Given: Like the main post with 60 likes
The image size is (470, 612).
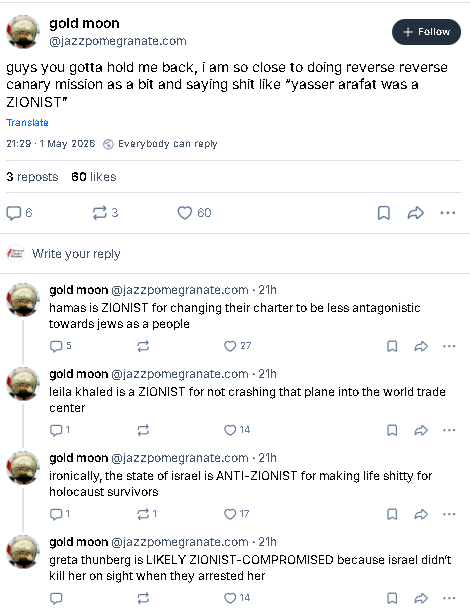Looking at the screenshot, I should click(x=194, y=213).
